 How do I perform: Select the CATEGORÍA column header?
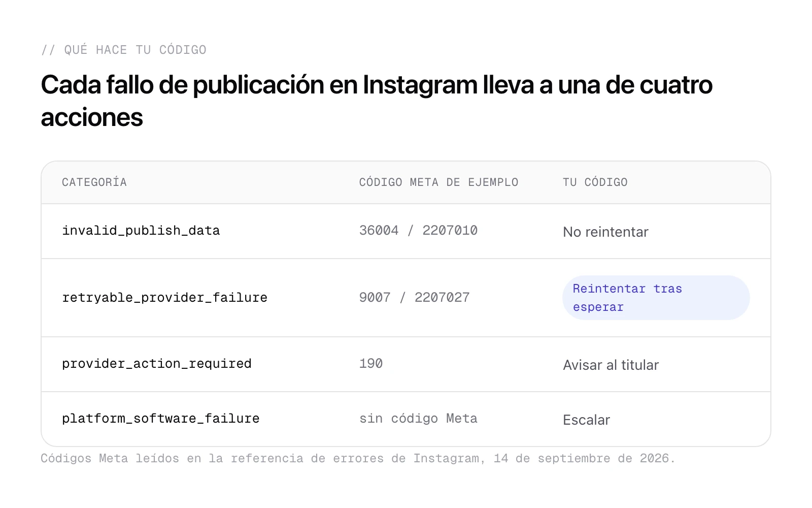[94, 182]
